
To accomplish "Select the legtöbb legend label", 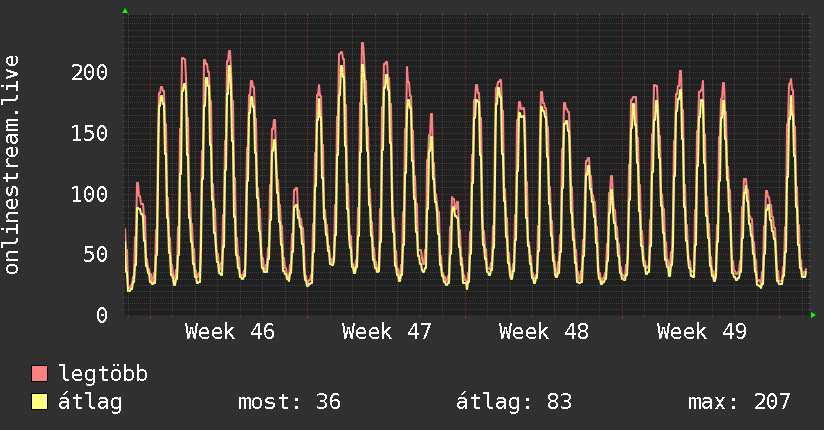I will point(103,374).
